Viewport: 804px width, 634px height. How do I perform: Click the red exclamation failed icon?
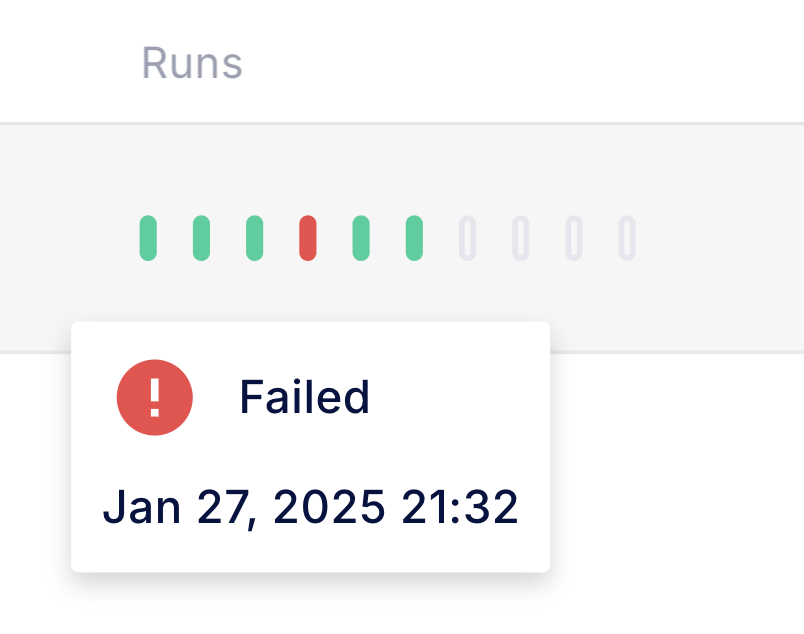point(155,397)
